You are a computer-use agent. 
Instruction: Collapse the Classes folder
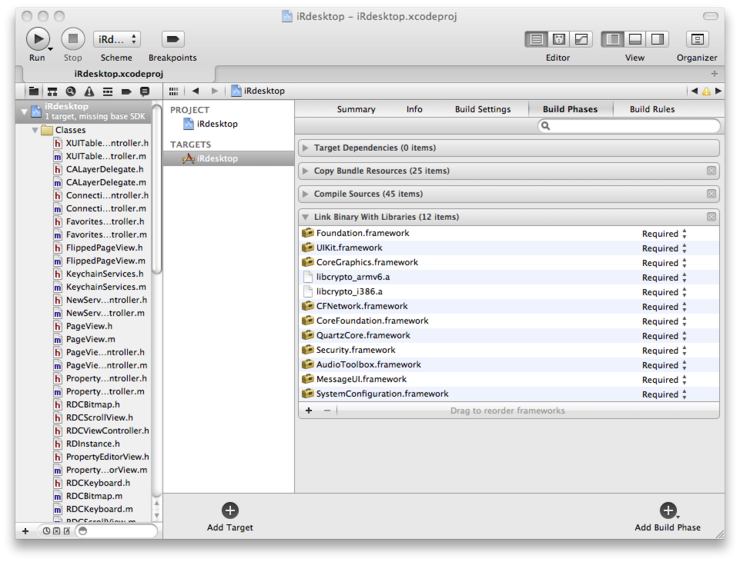pyautogui.click(x=35, y=130)
